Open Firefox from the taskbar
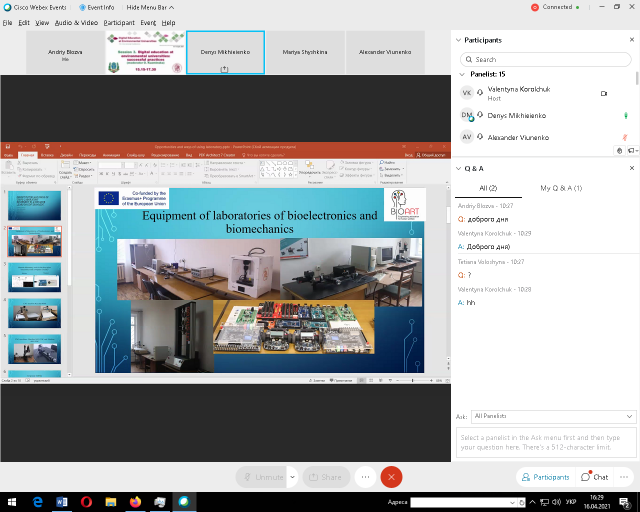The height and width of the screenshot is (512, 640). tap(135, 501)
